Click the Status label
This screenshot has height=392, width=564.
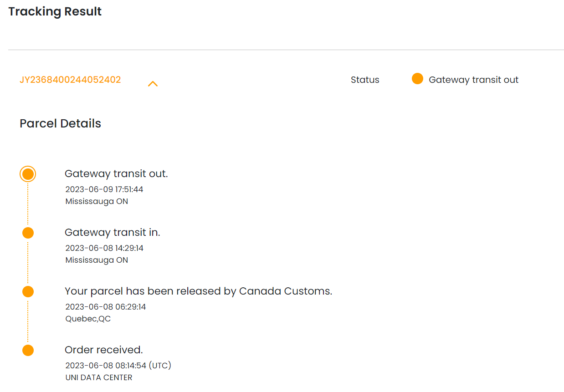[365, 80]
